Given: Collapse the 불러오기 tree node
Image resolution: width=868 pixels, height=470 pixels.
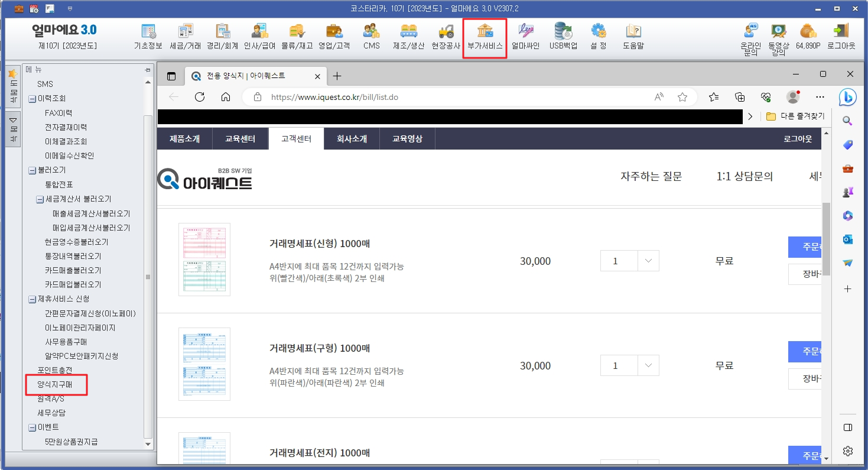Looking at the screenshot, I should (32, 170).
